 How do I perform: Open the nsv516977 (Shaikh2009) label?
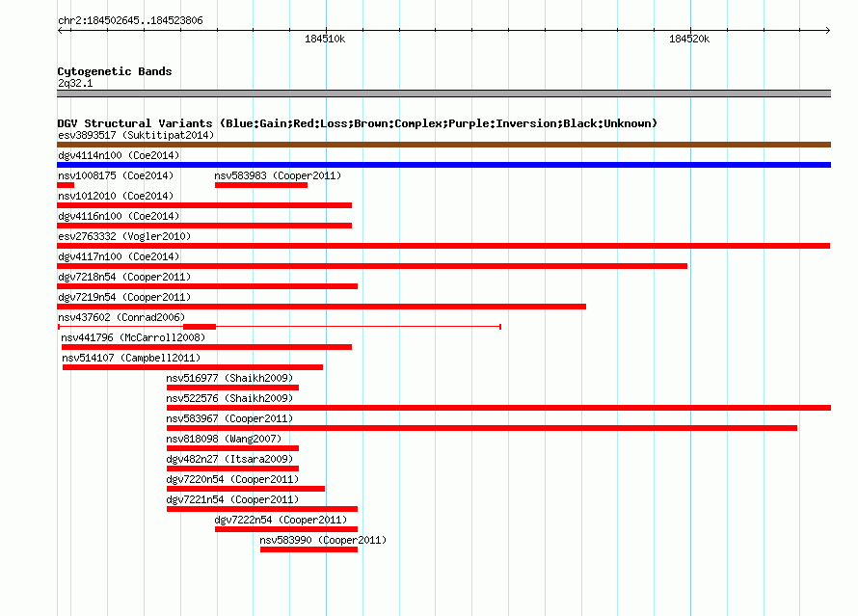pyautogui.click(x=229, y=378)
